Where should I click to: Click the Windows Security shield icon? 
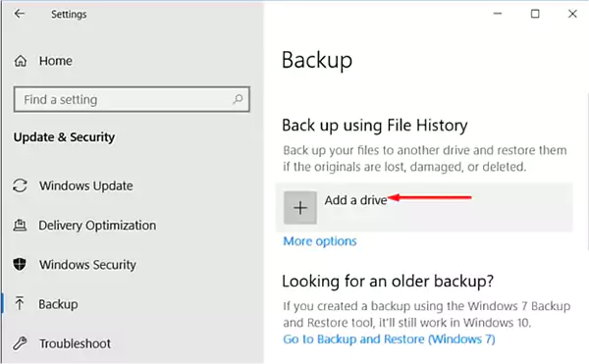coord(20,264)
